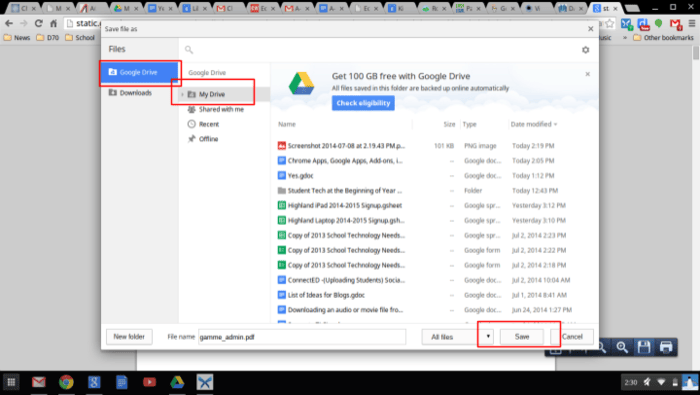
Task: Open the School bookmarks folder
Action: (80, 38)
